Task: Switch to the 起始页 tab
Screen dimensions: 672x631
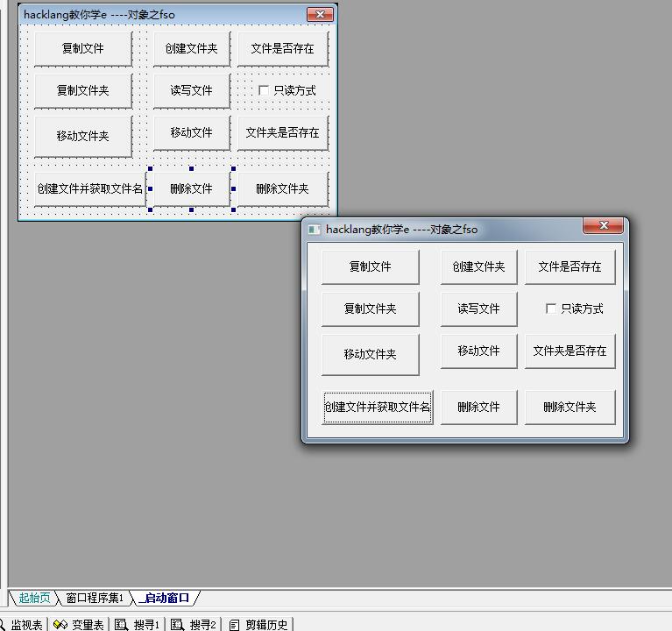Action: 34,598
